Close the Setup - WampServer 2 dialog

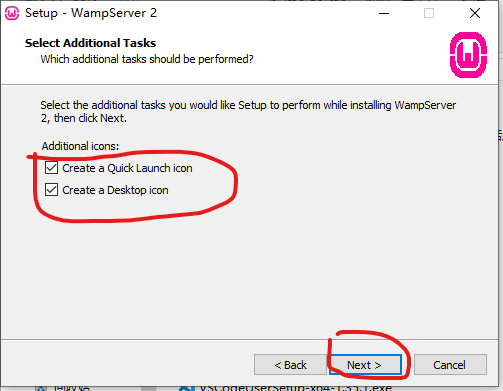coord(475,13)
